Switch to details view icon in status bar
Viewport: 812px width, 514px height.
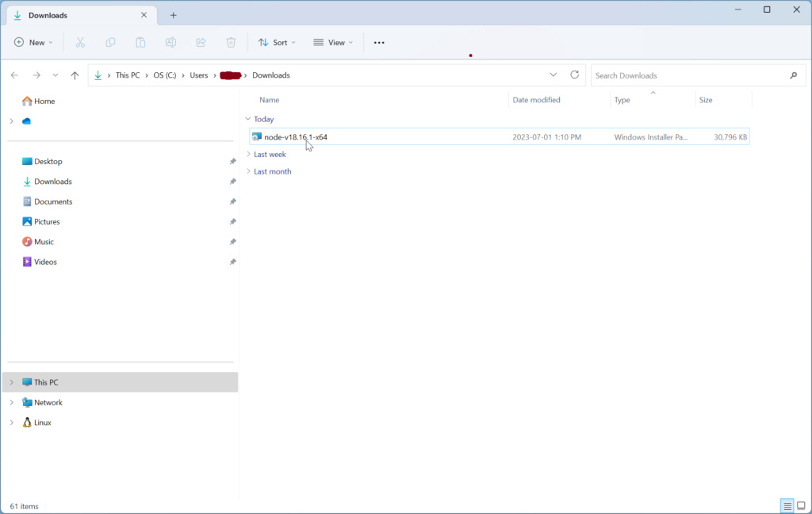coord(787,506)
